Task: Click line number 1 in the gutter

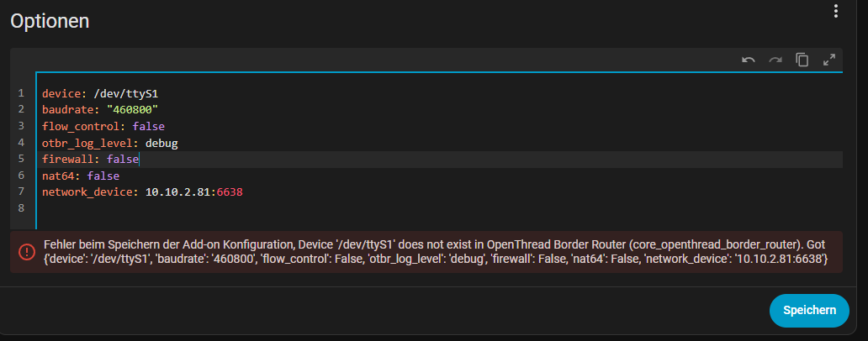Action: (x=21, y=94)
